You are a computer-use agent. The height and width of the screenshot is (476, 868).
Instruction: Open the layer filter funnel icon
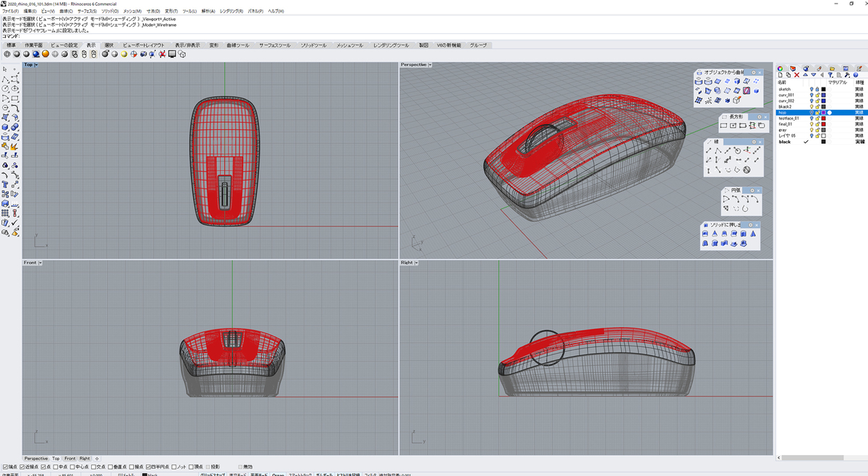[x=831, y=75]
